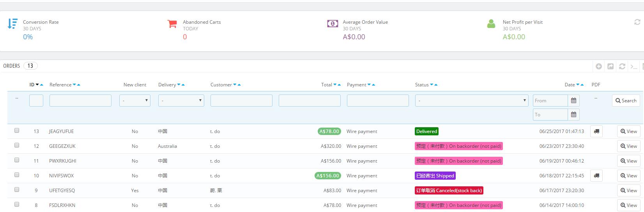Sort orders by ID ascending

[42, 85]
